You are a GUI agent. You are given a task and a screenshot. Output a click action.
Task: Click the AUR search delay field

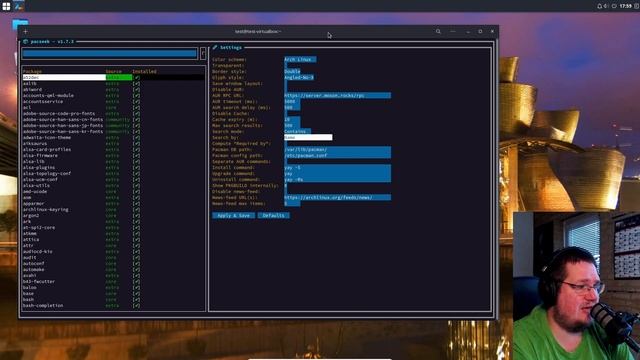click(x=292, y=107)
